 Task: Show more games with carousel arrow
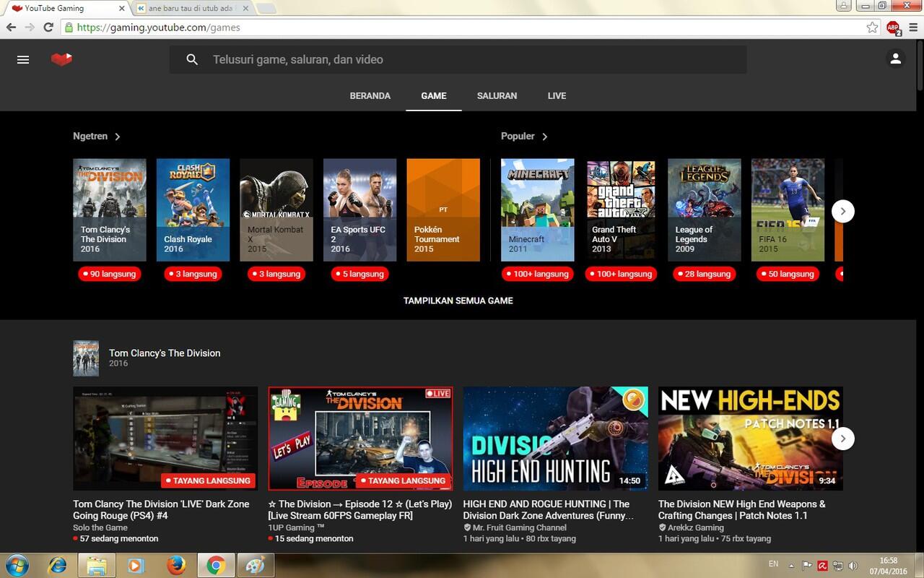coord(842,211)
